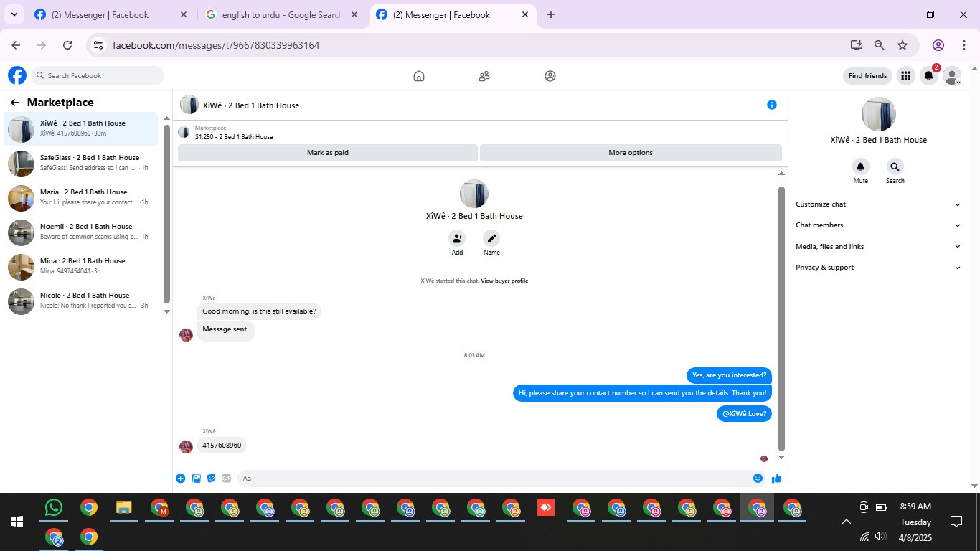The image size is (980, 551).
Task: Open more actions plus icon
Action: (180, 479)
